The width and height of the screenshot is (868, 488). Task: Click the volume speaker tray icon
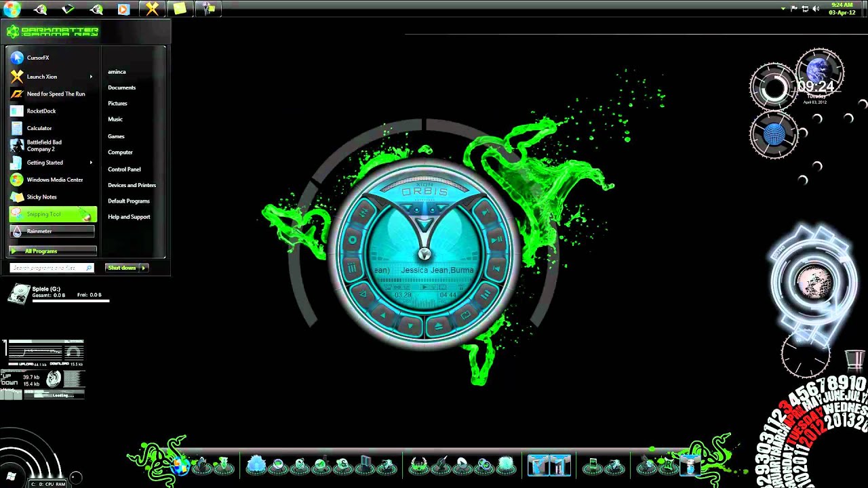(x=816, y=8)
